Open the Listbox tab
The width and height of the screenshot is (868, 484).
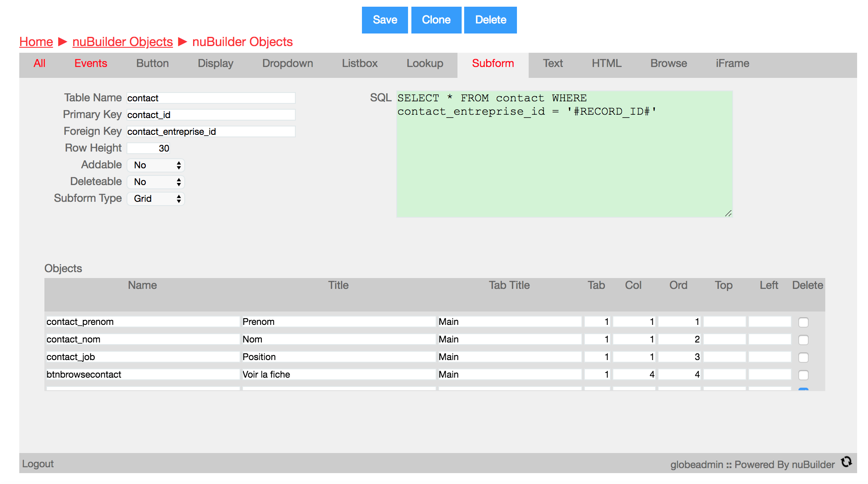point(360,64)
